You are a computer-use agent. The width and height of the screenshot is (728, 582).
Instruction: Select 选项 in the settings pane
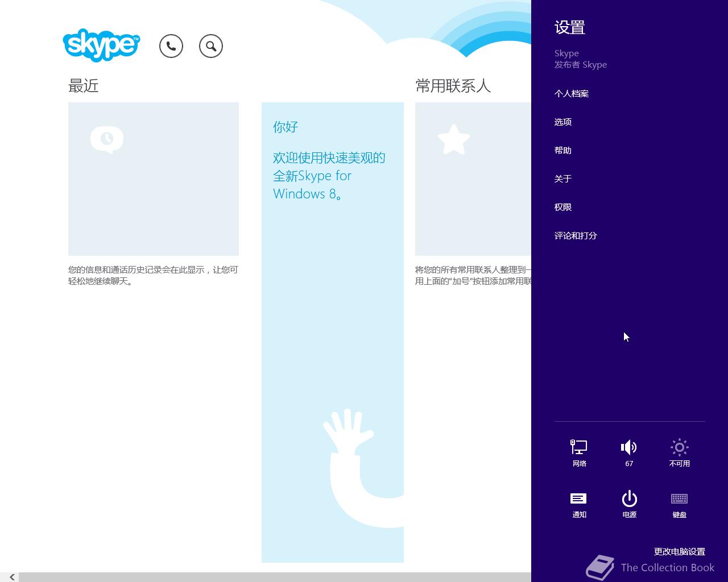(x=563, y=122)
